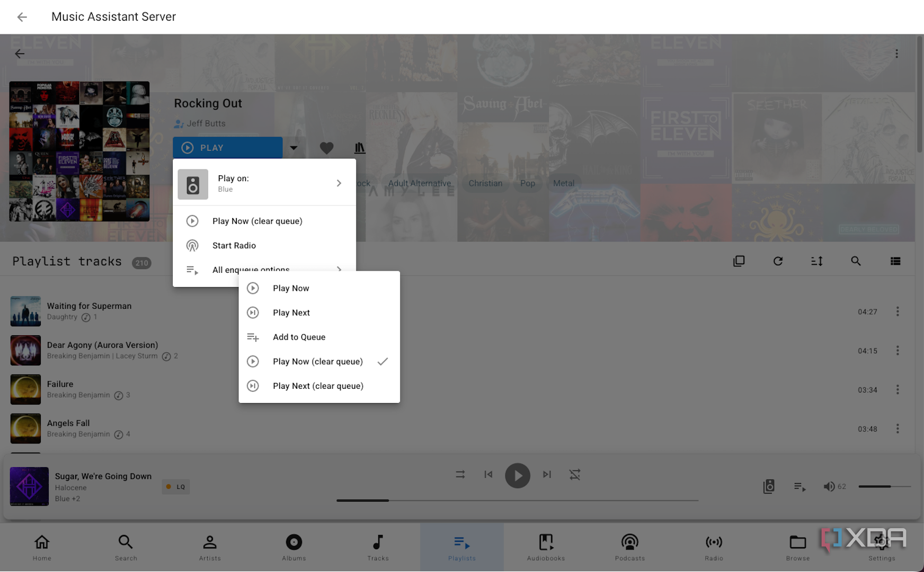The width and height of the screenshot is (924, 572).
Task: Select Start Radio menu entry
Action: [264, 245]
